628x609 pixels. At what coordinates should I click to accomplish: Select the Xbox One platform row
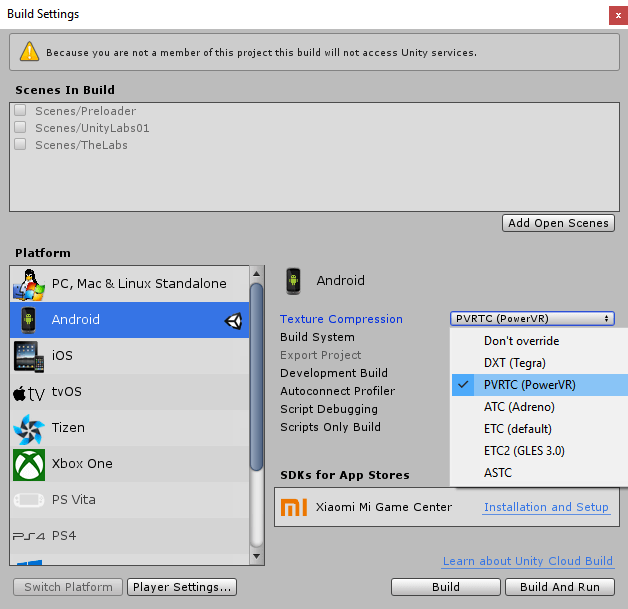[x=129, y=464]
